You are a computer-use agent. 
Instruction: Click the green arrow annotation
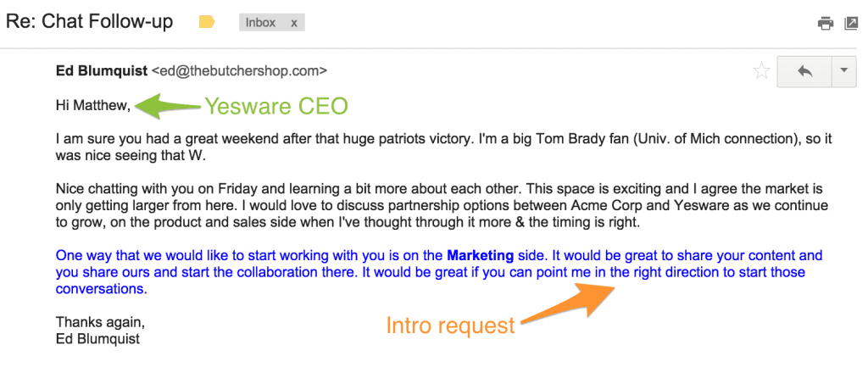[166, 106]
